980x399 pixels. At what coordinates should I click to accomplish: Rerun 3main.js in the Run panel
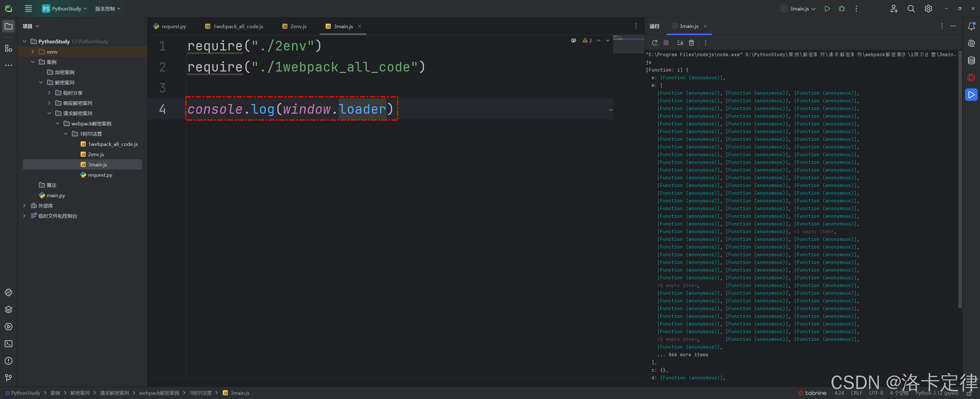pyautogui.click(x=654, y=43)
